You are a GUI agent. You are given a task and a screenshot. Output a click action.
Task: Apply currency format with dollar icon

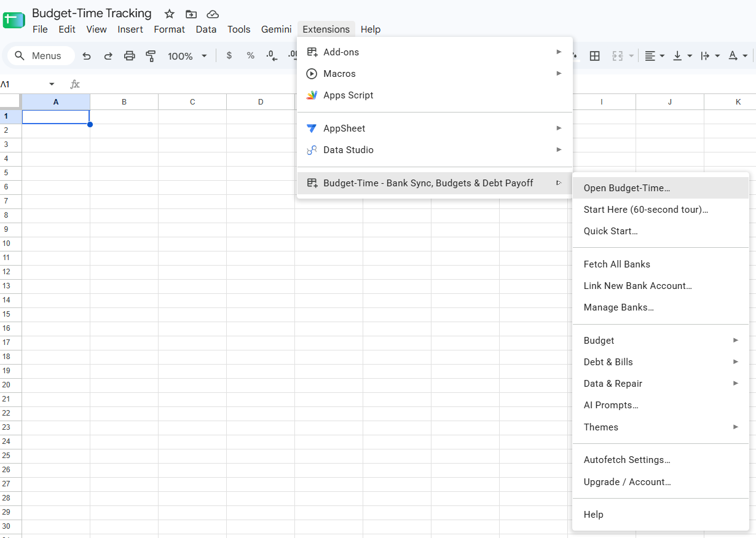pyautogui.click(x=229, y=56)
